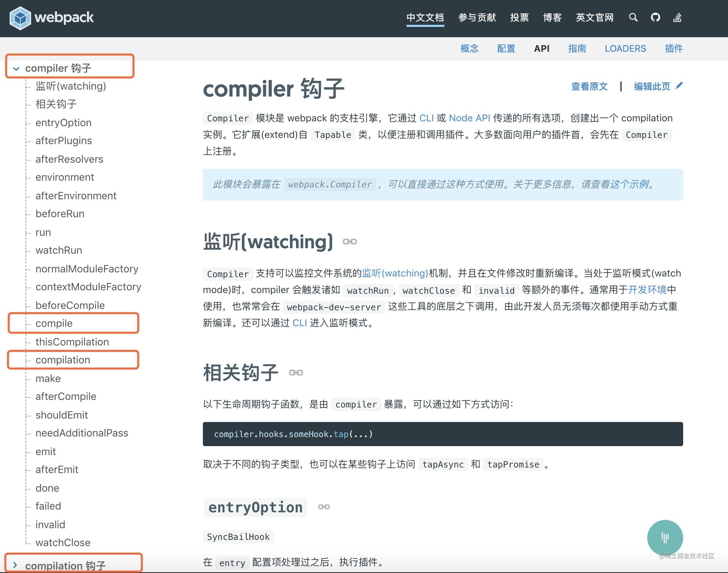Jump to 相关钩子 in sidebar
Viewport: 728px width, 573px height.
click(56, 104)
